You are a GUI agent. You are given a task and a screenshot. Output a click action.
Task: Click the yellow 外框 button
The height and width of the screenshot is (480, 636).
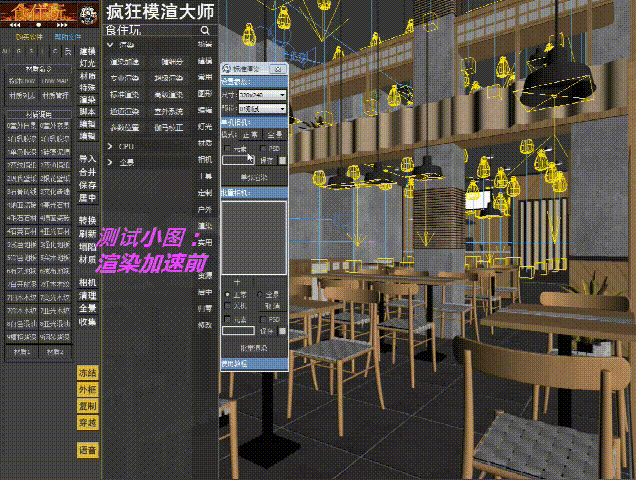[88, 390]
